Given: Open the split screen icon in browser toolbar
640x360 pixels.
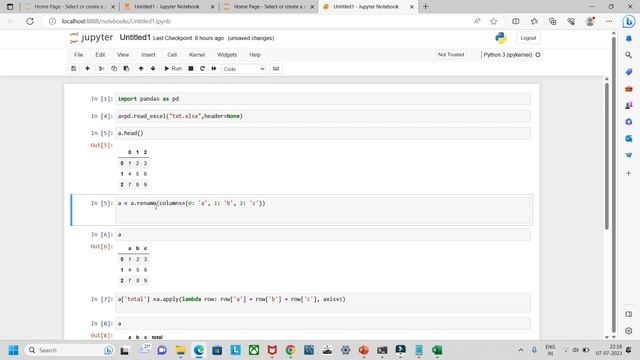Looking at the screenshot, I should (516, 21).
